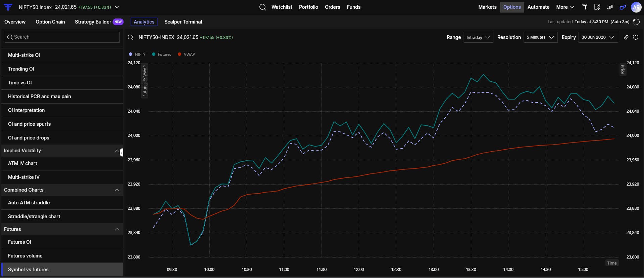Switch to the Option Chain tab
Screen dimensions: 644x278
pos(50,22)
